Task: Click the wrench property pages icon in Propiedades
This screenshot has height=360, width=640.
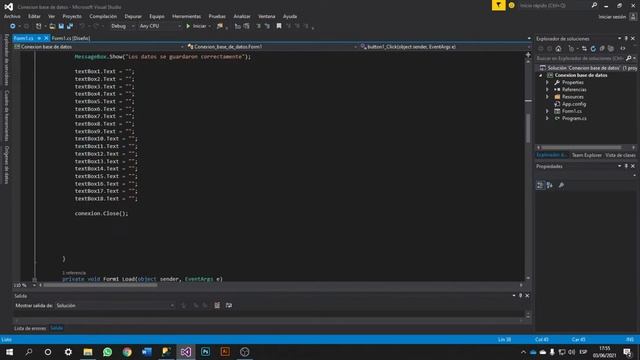Action: coord(561,185)
